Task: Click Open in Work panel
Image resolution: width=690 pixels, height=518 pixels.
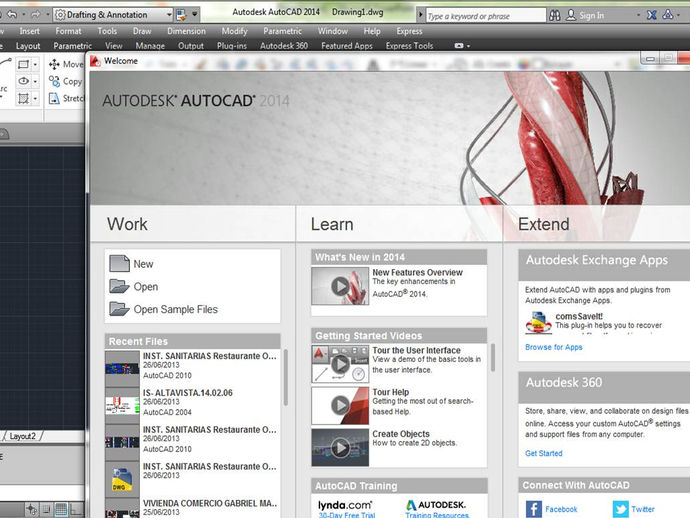Action: tap(133, 287)
